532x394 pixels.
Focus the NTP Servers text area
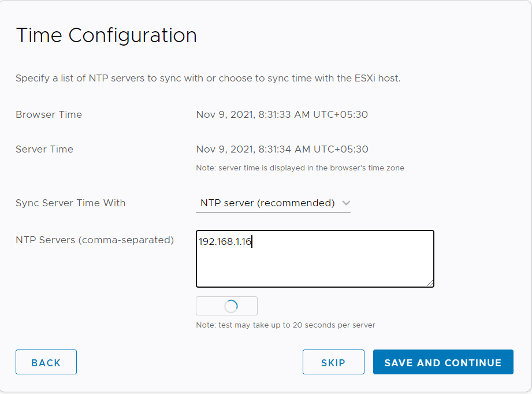[315, 259]
